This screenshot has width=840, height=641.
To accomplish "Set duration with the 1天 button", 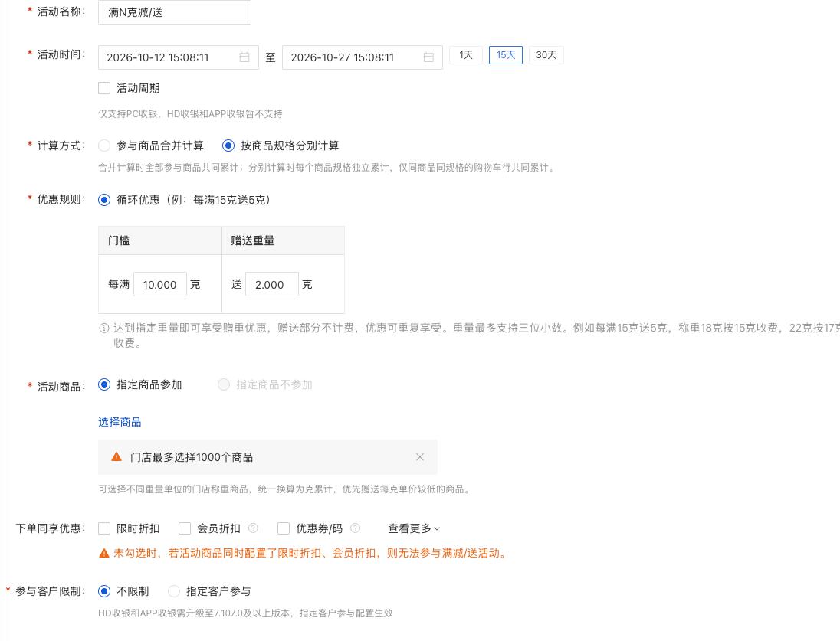I will (x=466, y=55).
